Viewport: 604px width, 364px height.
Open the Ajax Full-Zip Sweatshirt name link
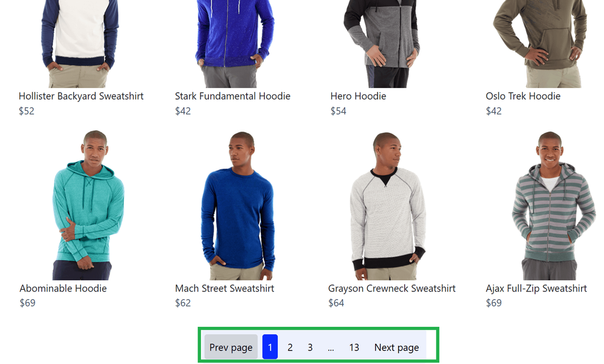536,288
